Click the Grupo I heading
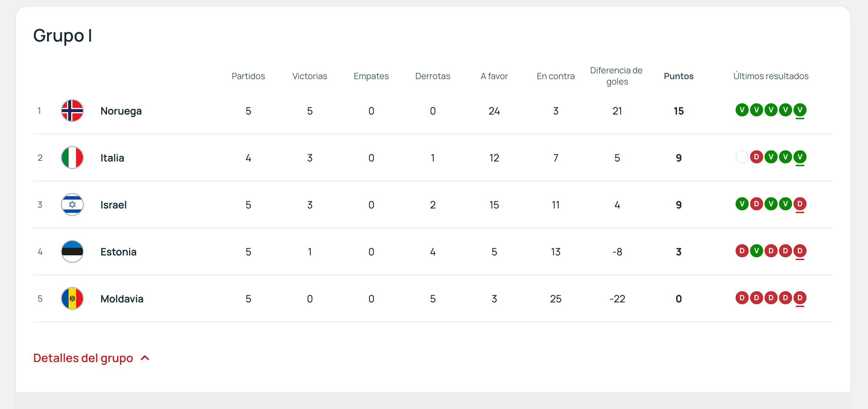This screenshot has height=409, width=868. pos(63,35)
